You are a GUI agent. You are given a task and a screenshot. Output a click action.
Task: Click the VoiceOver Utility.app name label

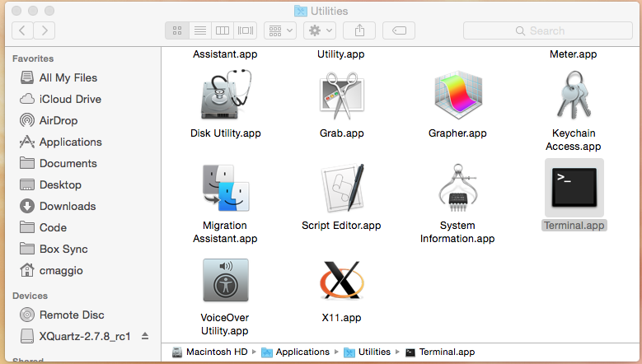tap(225, 324)
